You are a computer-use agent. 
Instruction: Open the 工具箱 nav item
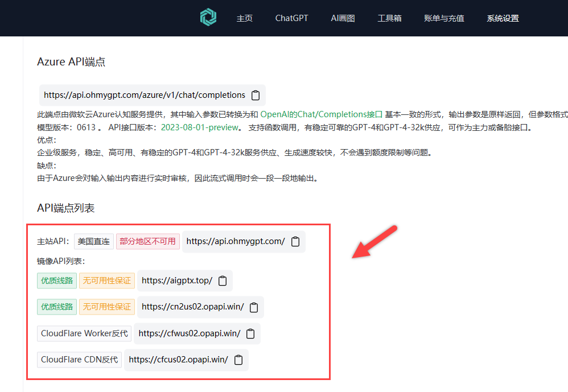click(389, 18)
